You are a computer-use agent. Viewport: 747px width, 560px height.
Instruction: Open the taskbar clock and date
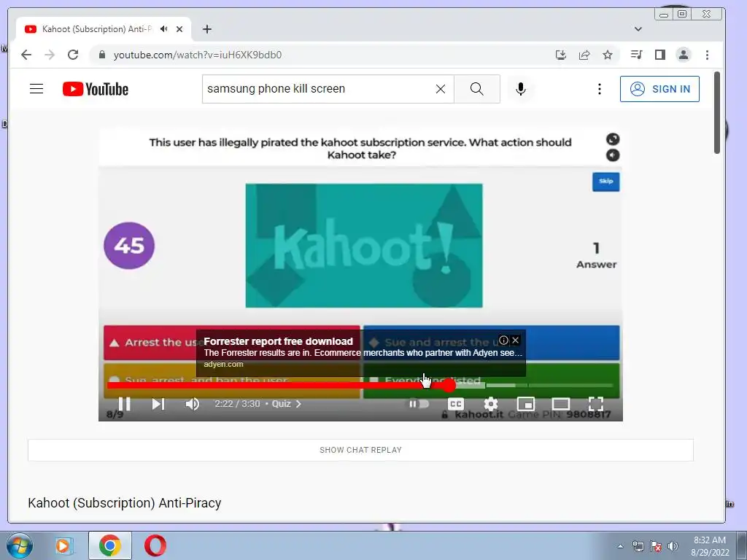tap(710, 546)
